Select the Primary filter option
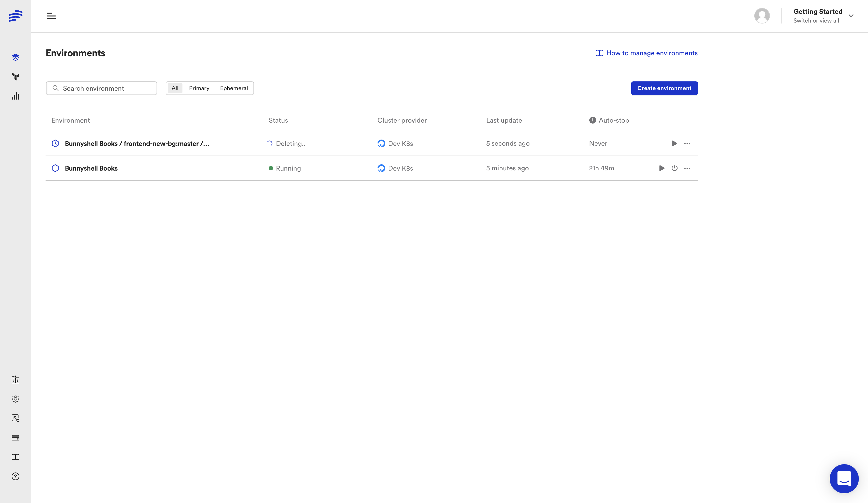 (199, 88)
